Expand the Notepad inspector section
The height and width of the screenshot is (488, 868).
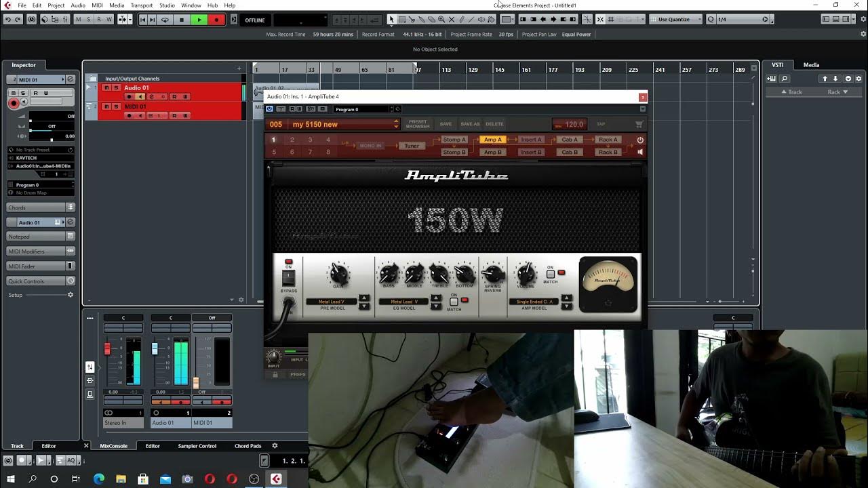coord(41,237)
